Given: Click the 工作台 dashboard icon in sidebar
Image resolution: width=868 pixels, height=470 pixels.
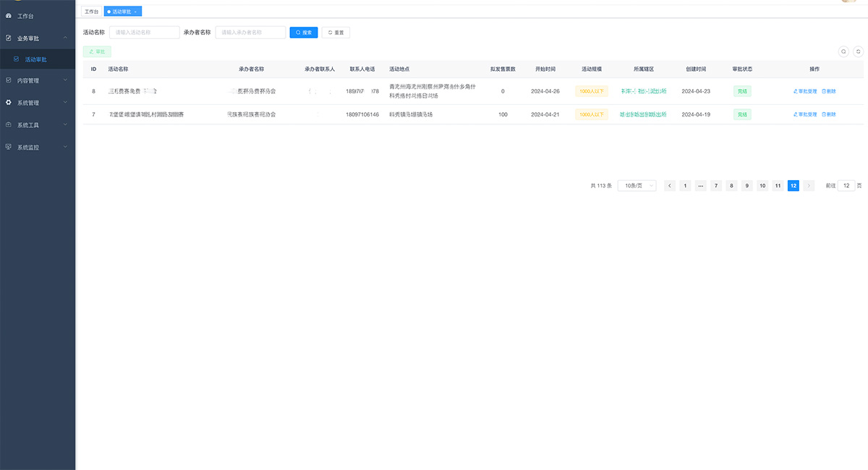Looking at the screenshot, I should pyautogui.click(x=9, y=16).
